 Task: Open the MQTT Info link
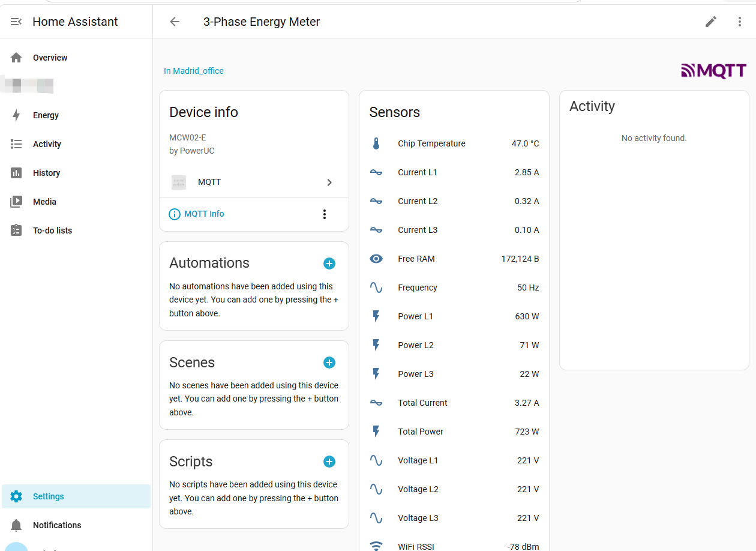click(x=197, y=214)
